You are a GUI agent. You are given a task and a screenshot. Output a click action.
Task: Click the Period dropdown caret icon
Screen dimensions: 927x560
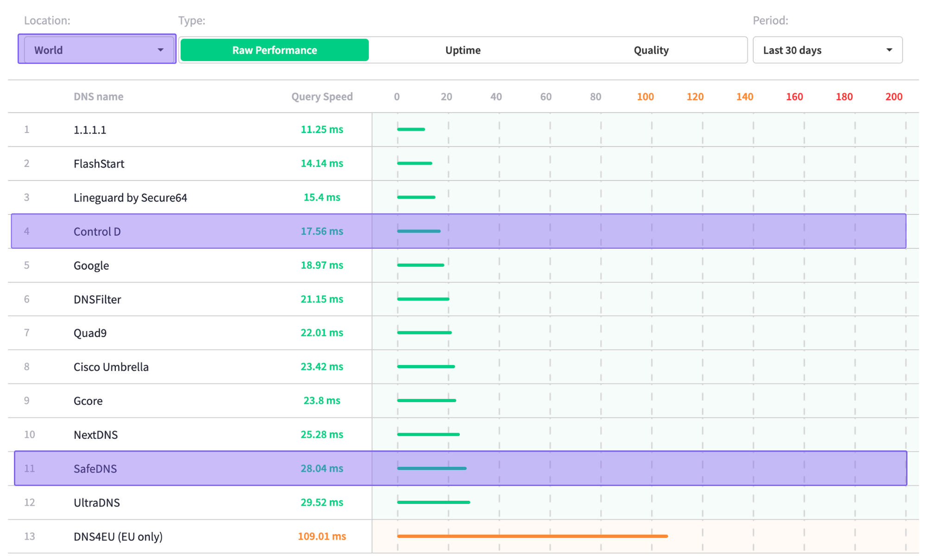tap(889, 50)
